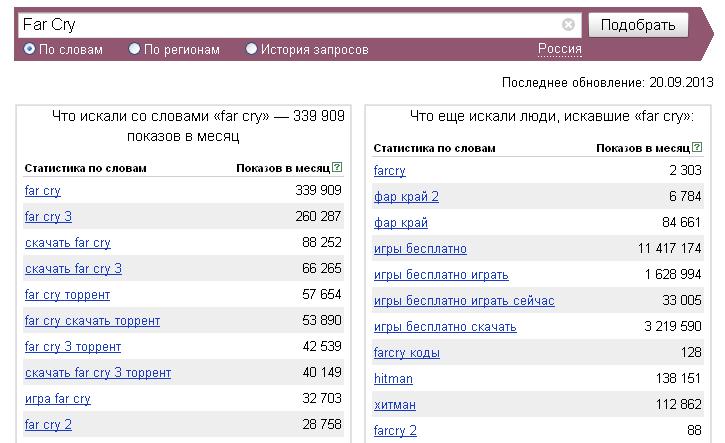Click the value '6 784' for фар край 2
Screen dimensions: 725x443
tap(685, 196)
